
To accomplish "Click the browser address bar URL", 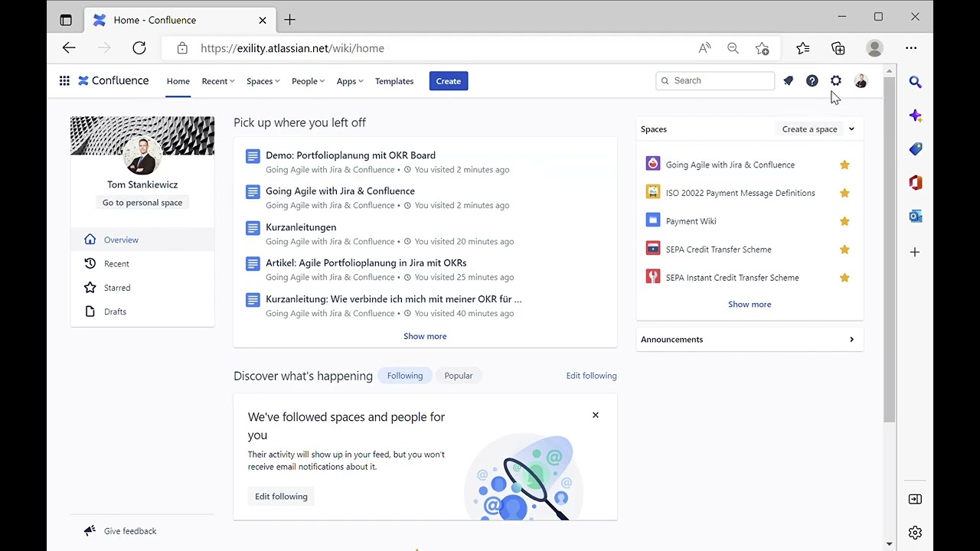I will pos(292,48).
